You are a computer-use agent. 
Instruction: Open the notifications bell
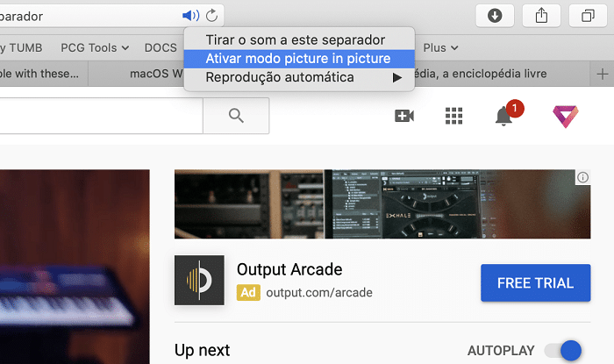(503, 116)
